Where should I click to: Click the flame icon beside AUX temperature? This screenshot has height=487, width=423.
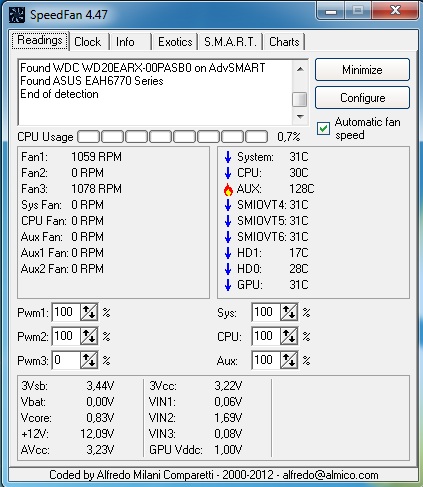tap(228, 189)
